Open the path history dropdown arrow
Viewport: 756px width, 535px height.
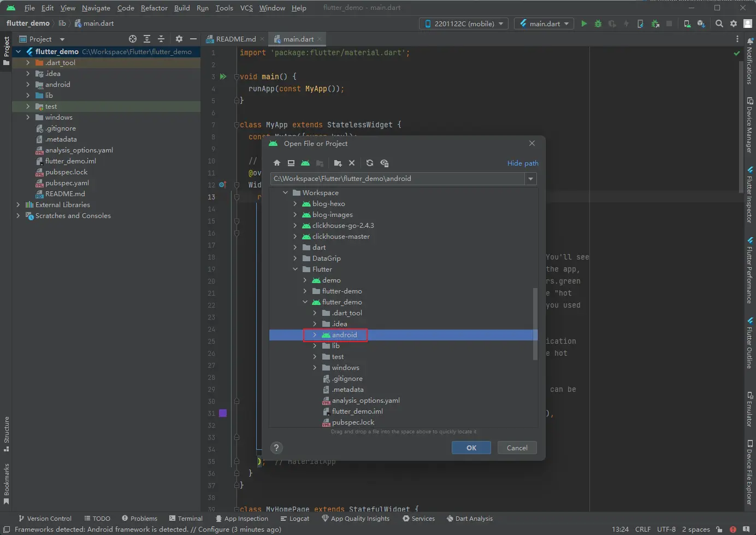click(x=530, y=179)
